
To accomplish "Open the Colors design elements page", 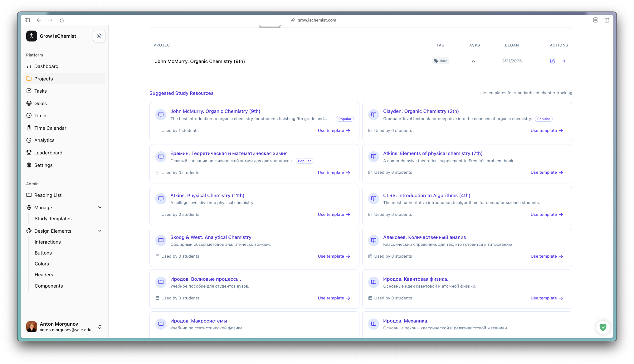I will pos(42,264).
